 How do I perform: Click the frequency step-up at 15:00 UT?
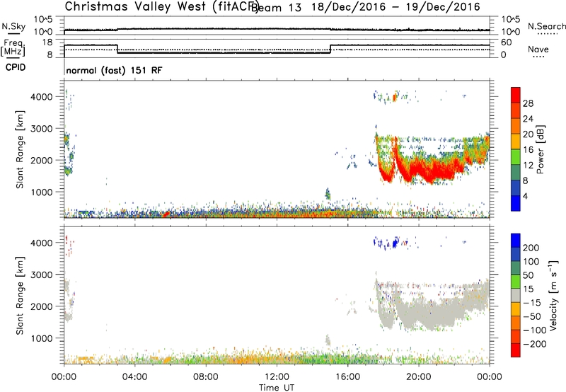330,49
